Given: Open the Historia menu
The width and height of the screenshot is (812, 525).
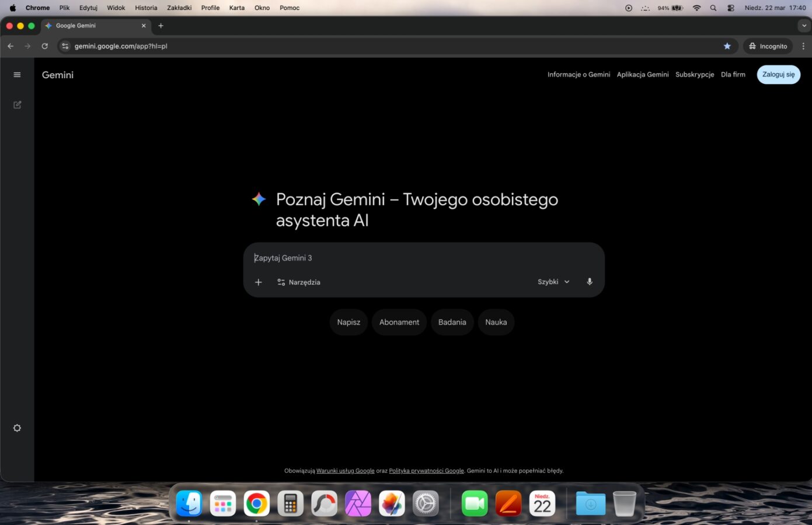Looking at the screenshot, I should point(145,8).
